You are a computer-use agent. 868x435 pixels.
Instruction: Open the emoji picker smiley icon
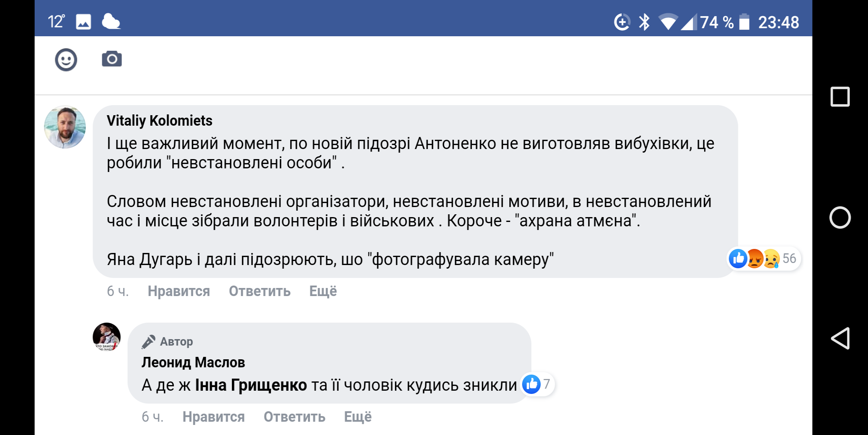coord(66,60)
